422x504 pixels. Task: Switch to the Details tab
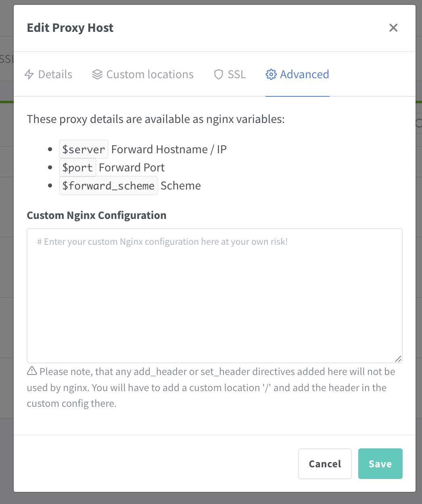pyautogui.click(x=55, y=75)
